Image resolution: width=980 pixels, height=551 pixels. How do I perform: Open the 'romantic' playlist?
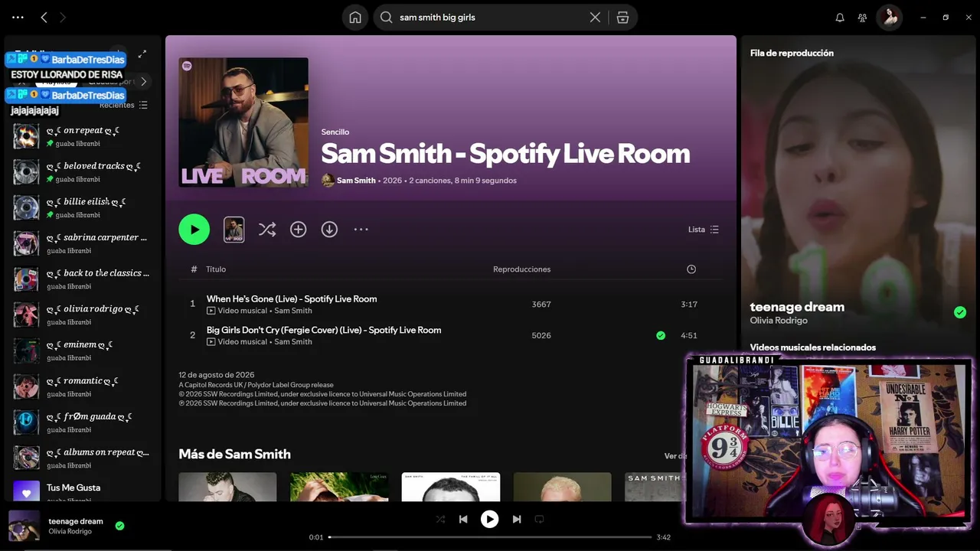coord(83,386)
